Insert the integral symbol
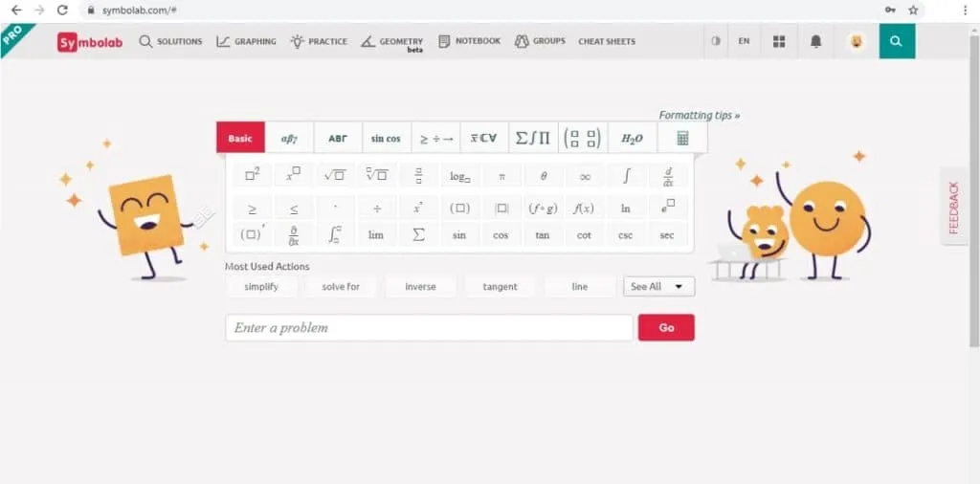The width and height of the screenshot is (980, 484). click(627, 176)
